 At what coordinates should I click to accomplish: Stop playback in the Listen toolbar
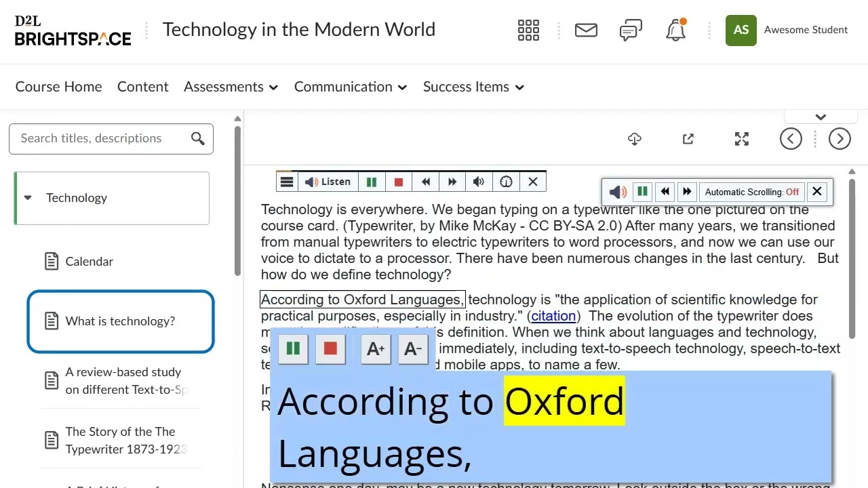[x=399, y=182]
